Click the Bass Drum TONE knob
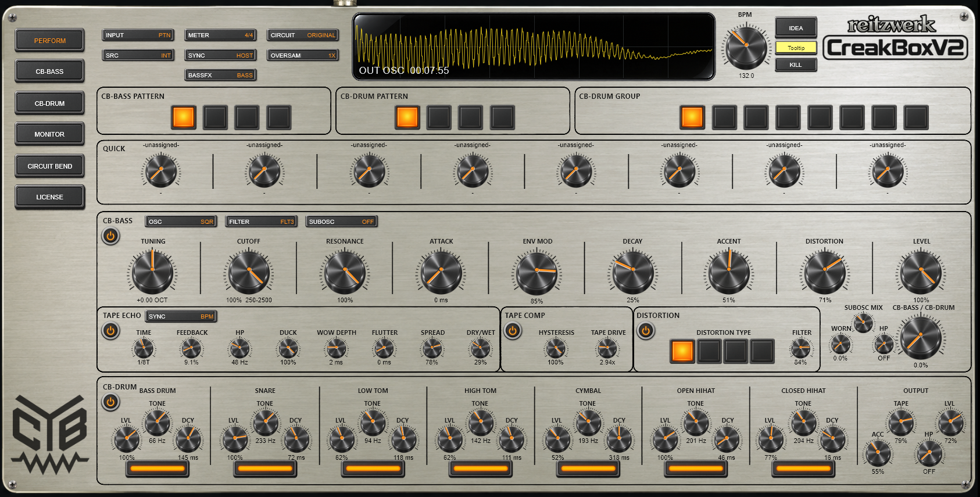This screenshot has height=497, width=980. coord(158,423)
